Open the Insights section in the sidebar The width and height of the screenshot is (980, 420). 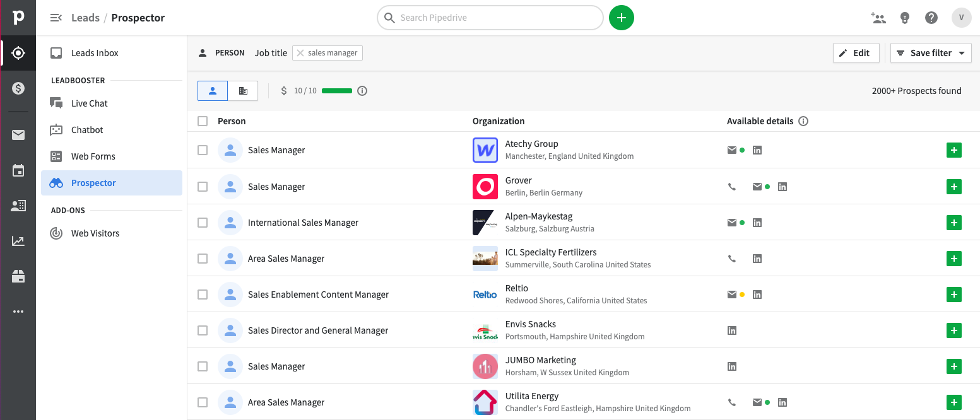tap(18, 240)
